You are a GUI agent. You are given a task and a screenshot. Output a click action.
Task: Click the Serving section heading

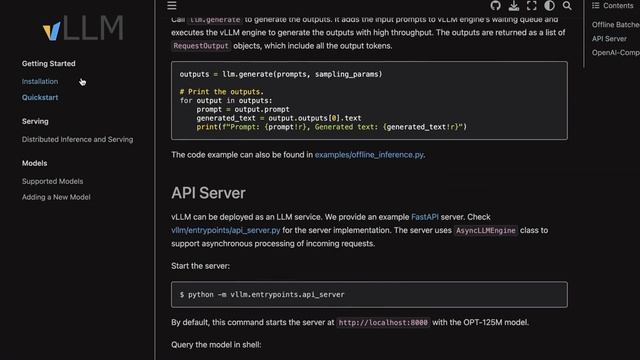(35, 121)
